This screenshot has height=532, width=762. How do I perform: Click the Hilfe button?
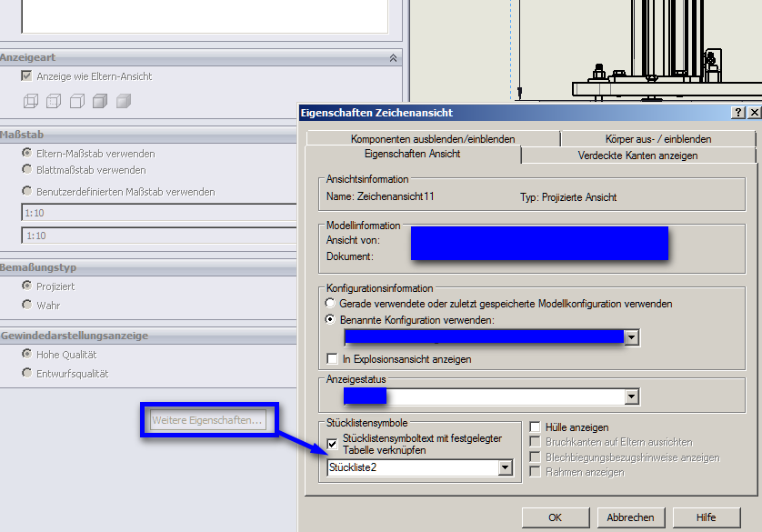(x=707, y=517)
